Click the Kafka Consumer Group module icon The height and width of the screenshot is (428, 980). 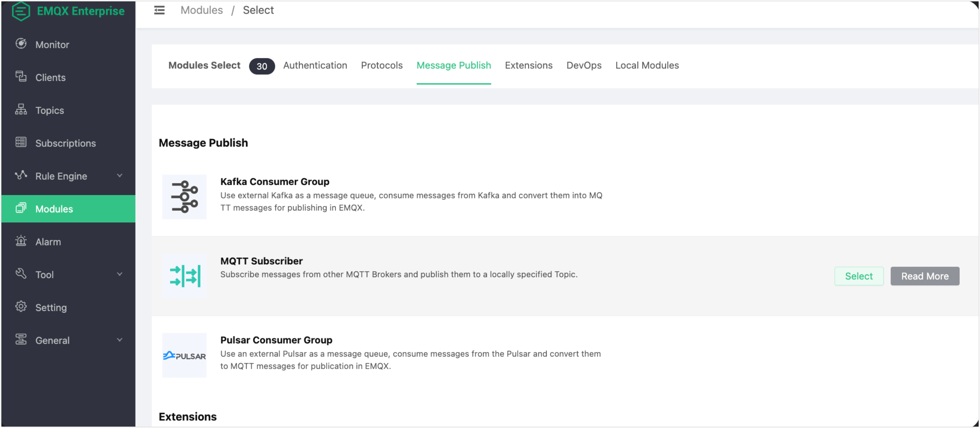pos(184,197)
